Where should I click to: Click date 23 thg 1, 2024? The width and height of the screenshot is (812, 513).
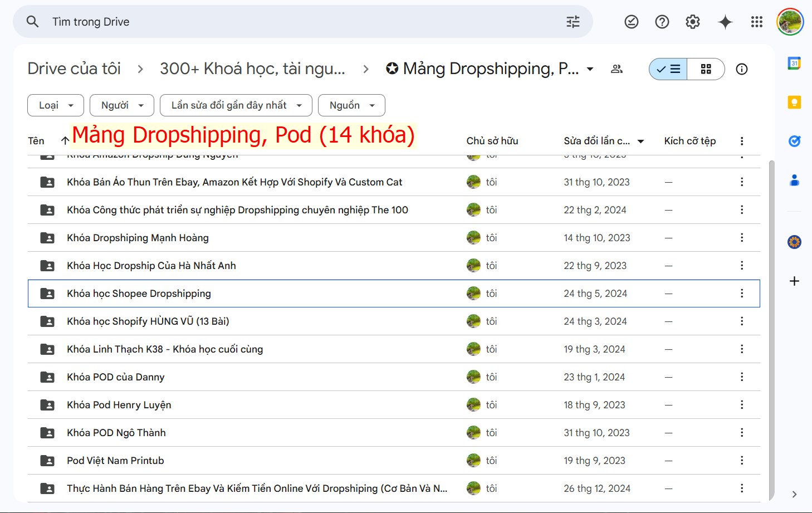click(x=594, y=377)
